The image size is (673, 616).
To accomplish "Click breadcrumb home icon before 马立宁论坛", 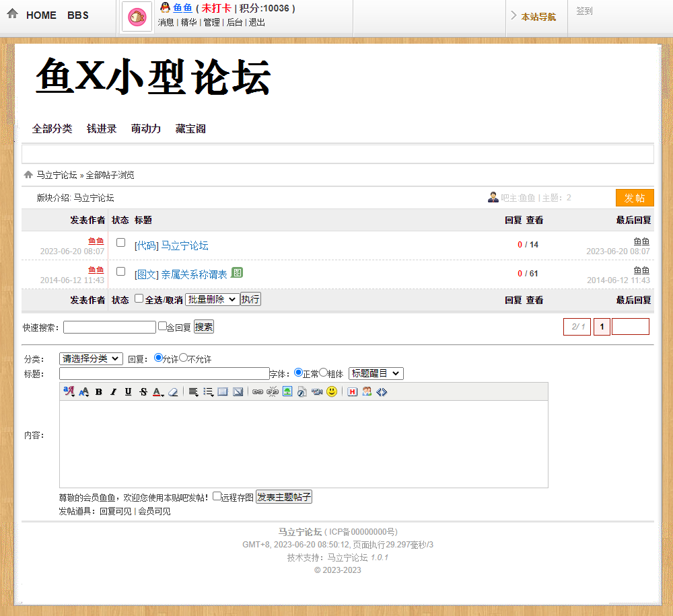I will [x=28, y=174].
